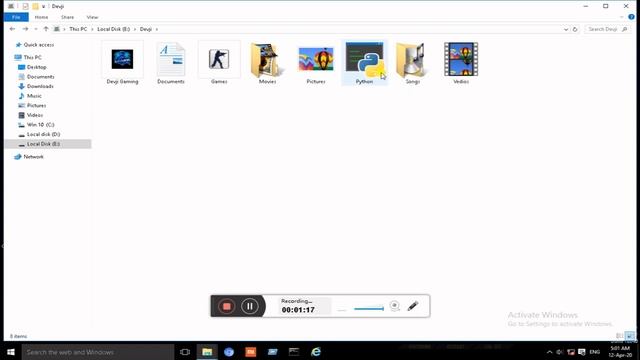This screenshot has width=640, height=360.
Task: Click This PC in the address path
Action: point(78,29)
